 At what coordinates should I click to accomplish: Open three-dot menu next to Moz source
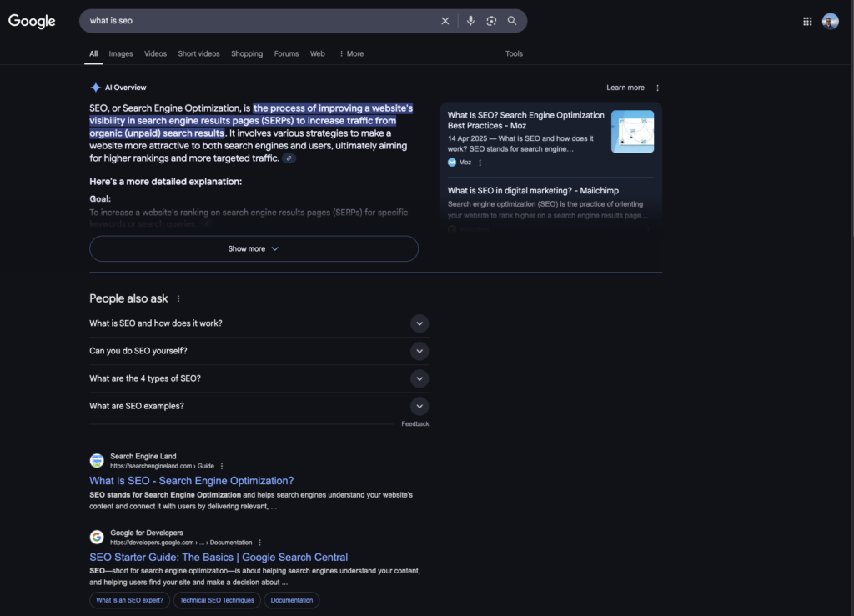tap(480, 163)
